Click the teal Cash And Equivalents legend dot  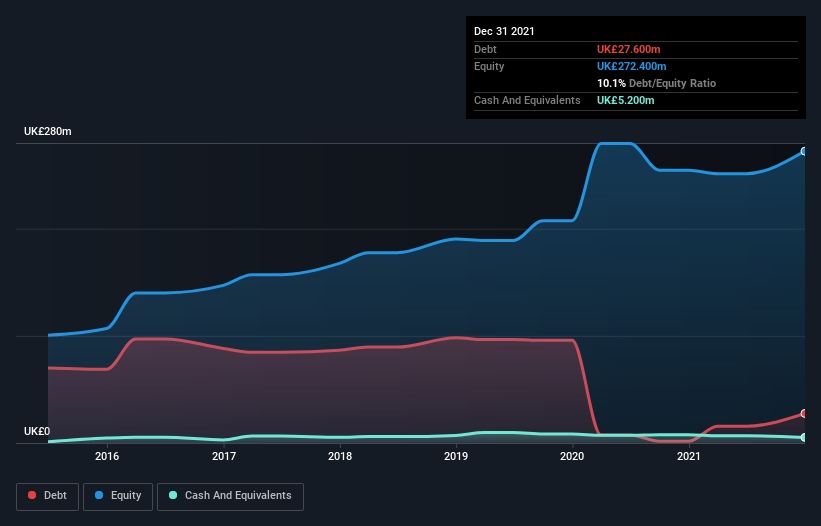173,495
